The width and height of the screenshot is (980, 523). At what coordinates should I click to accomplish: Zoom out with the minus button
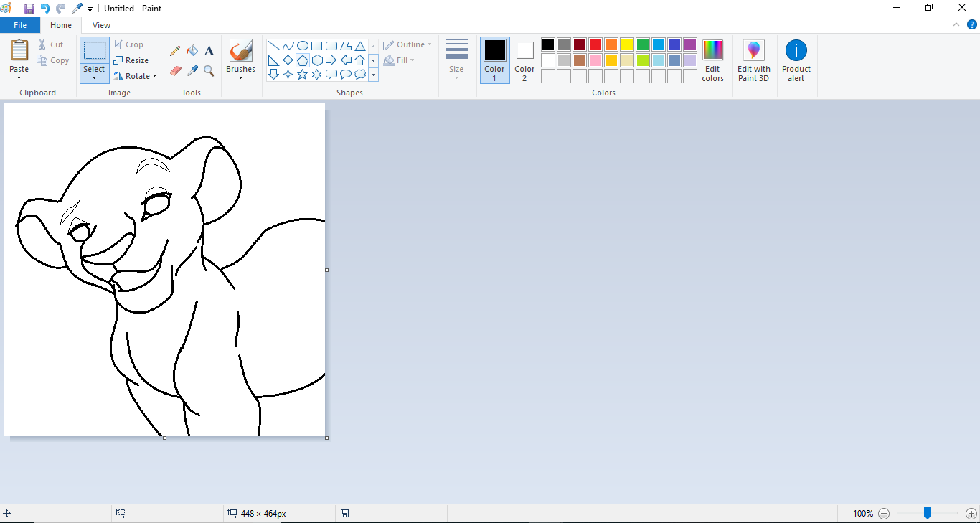[x=884, y=514]
